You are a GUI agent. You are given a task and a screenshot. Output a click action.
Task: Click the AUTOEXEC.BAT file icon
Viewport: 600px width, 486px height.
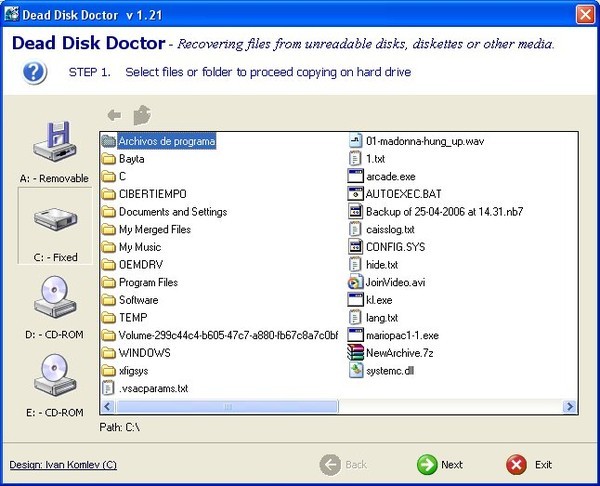[x=355, y=194]
